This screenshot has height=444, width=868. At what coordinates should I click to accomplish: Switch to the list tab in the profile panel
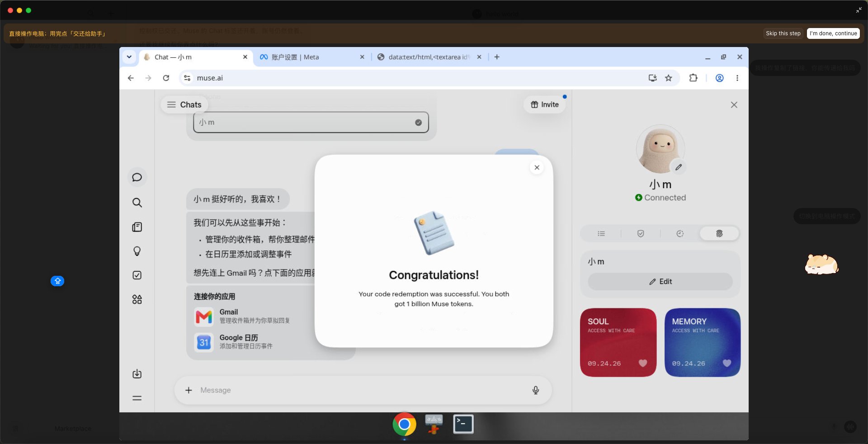pyautogui.click(x=601, y=234)
